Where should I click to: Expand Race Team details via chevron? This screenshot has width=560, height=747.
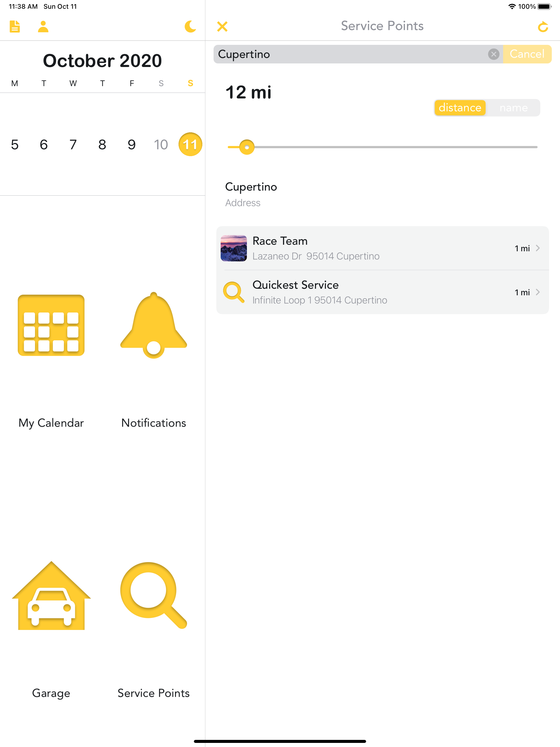pos(538,248)
